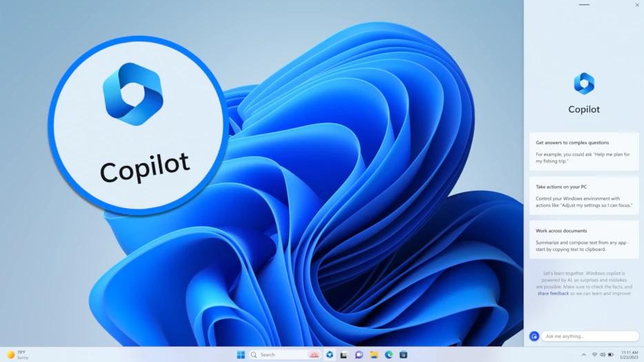Screen dimensions: 644x362
Task: Open the weather widget showing 78°F
Action: (17, 354)
